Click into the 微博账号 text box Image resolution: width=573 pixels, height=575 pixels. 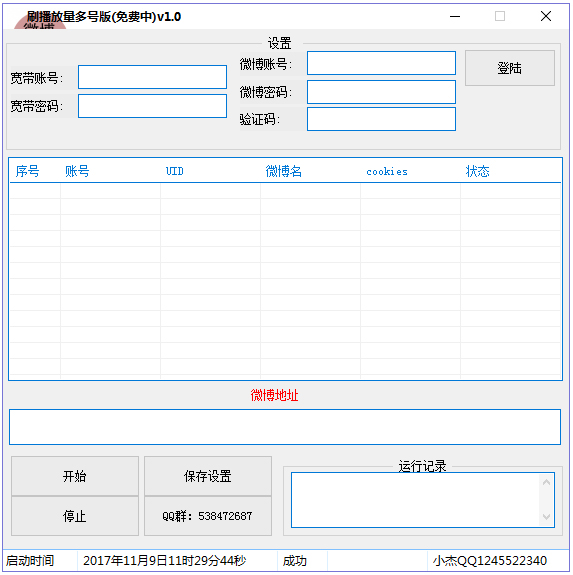tap(381, 63)
